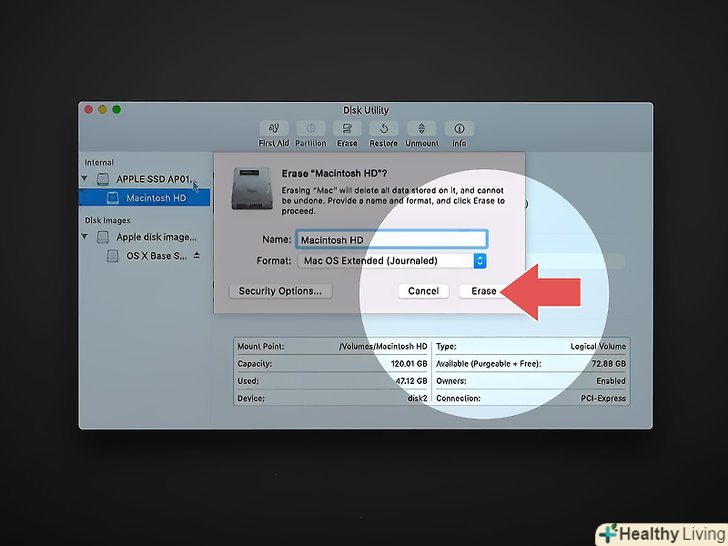Click the First Aid toolbar icon
The height and width of the screenshot is (546, 728).
273,129
